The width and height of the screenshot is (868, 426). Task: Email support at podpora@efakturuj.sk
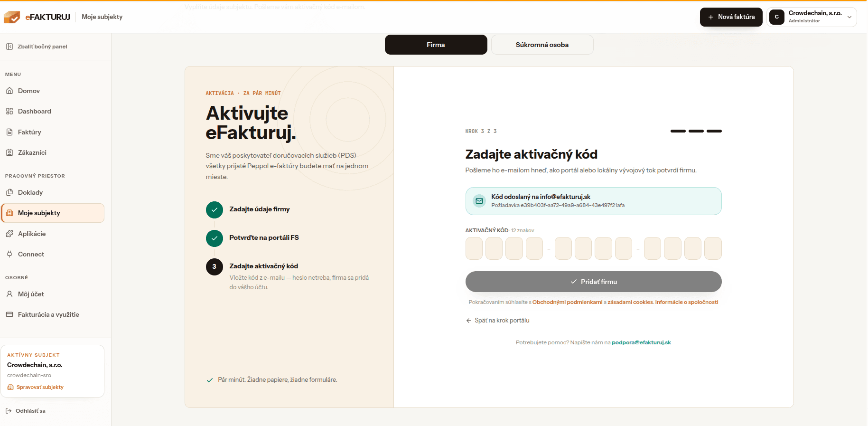[x=641, y=342]
